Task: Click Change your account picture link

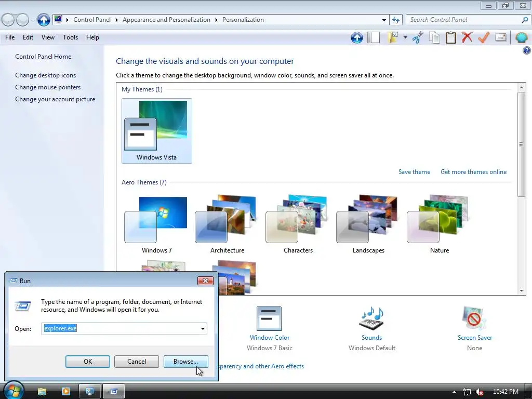Action: coord(55,99)
